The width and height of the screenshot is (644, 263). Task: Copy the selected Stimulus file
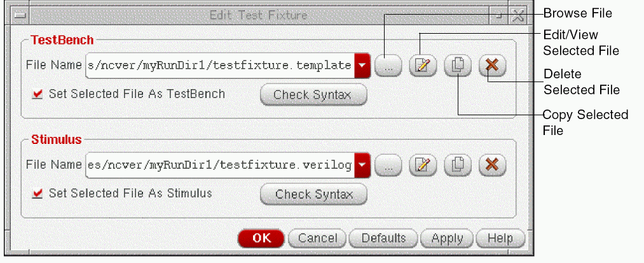point(457,166)
